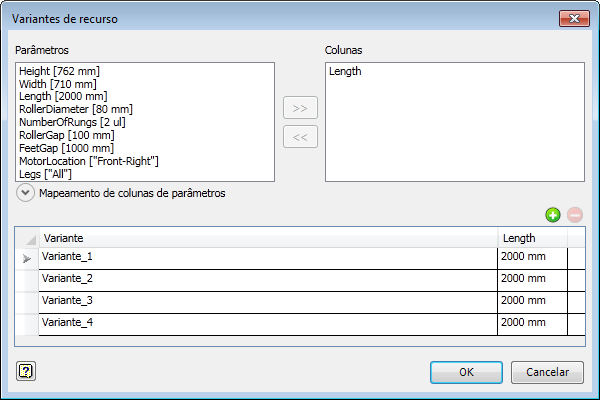Viewport: 600px width, 400px height.
Task: Select Length item in Colunas list
Action: point(345,71)
